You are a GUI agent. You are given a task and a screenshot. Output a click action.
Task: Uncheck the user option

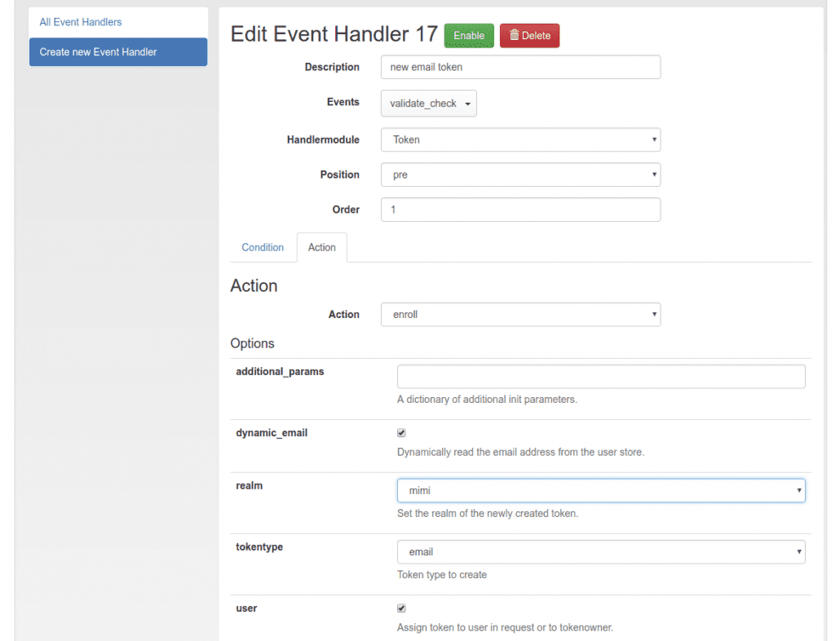point(401,608)
